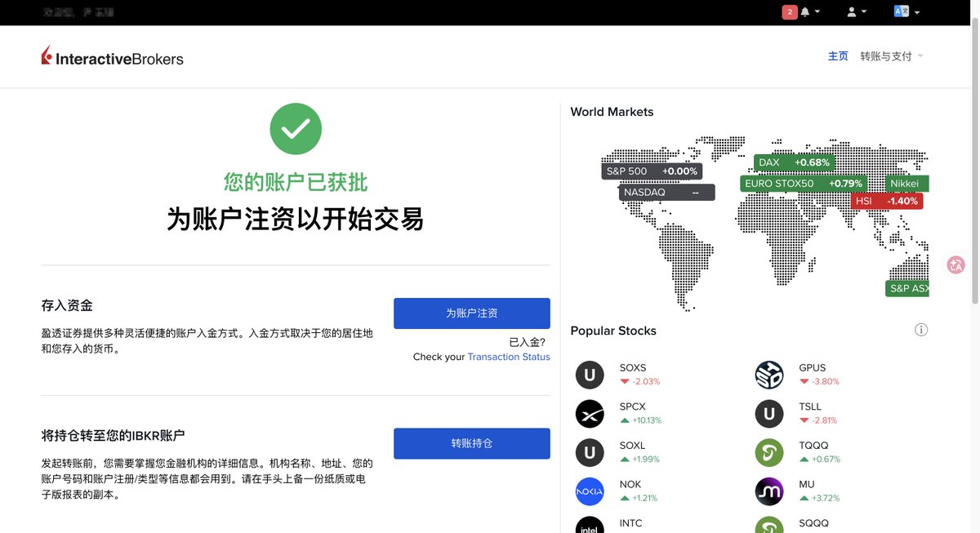The height and width of the screenshot is (533, 980).
Task: Click the SOXL stock logo icon
Action: coord(590,452)
